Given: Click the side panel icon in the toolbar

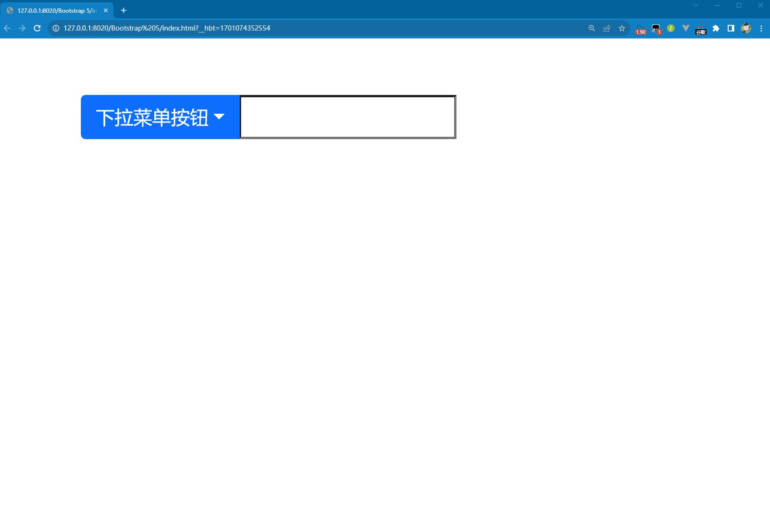Looking at the screenshot, I should click(x=731, y=28).
